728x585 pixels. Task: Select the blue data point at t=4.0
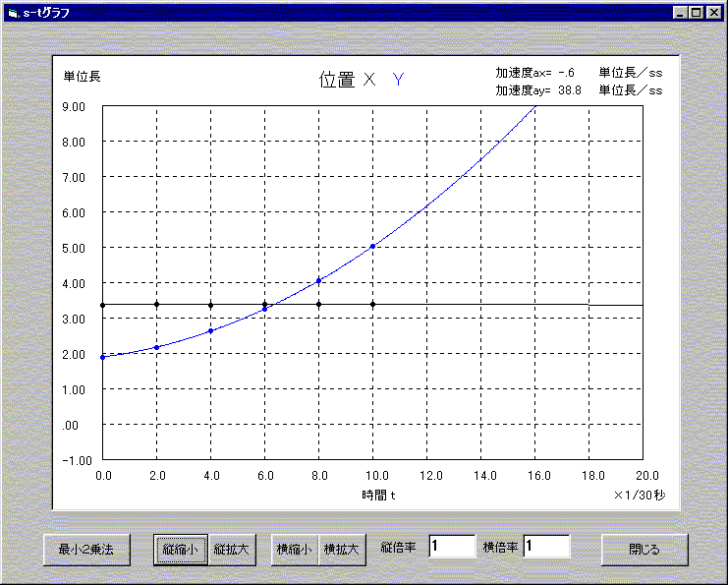[210, 330]
